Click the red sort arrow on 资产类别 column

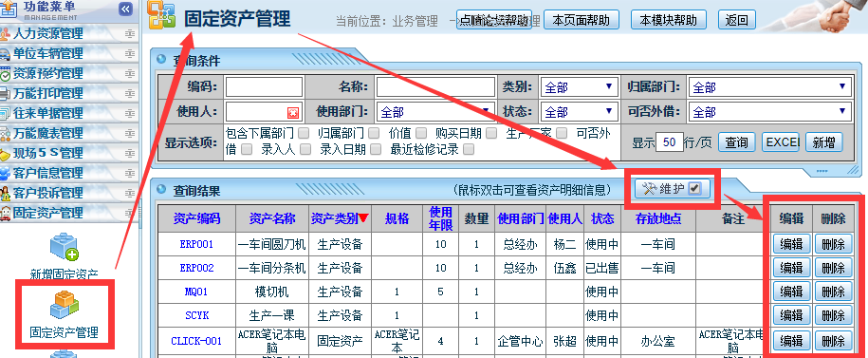363,218
